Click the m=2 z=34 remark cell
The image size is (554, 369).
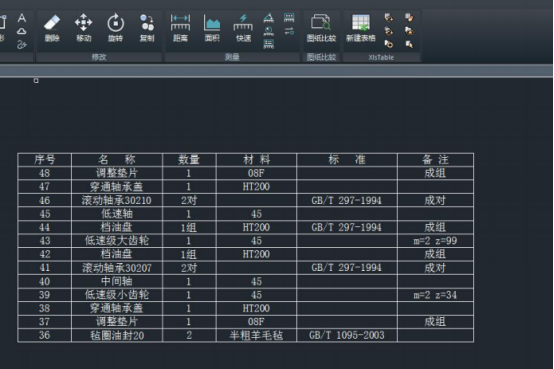[x=435, y=295]
